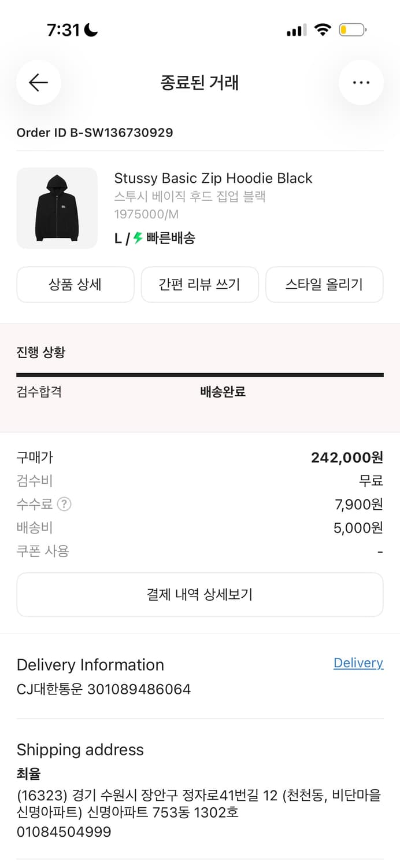Tap 스타일 올리기 to upload a style
Screen dimensions: 400x868
click(x=324, y=284)
